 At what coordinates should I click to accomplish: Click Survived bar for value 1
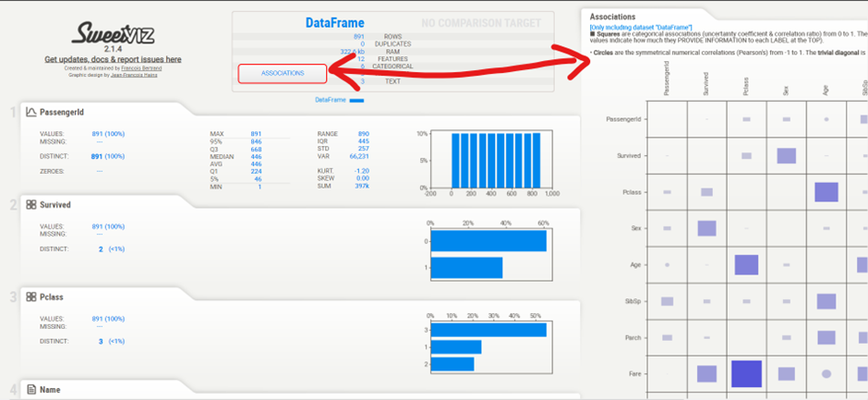(x=466, y=268)
